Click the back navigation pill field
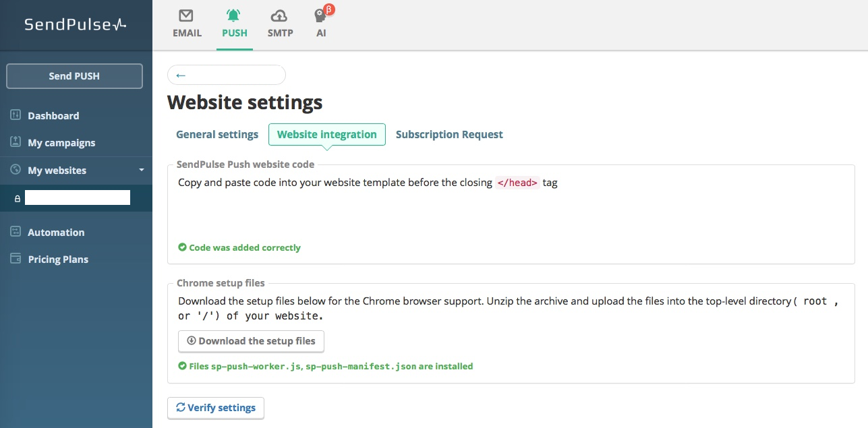The height and width of the screenshot is (428, 868). coord(227,75)
